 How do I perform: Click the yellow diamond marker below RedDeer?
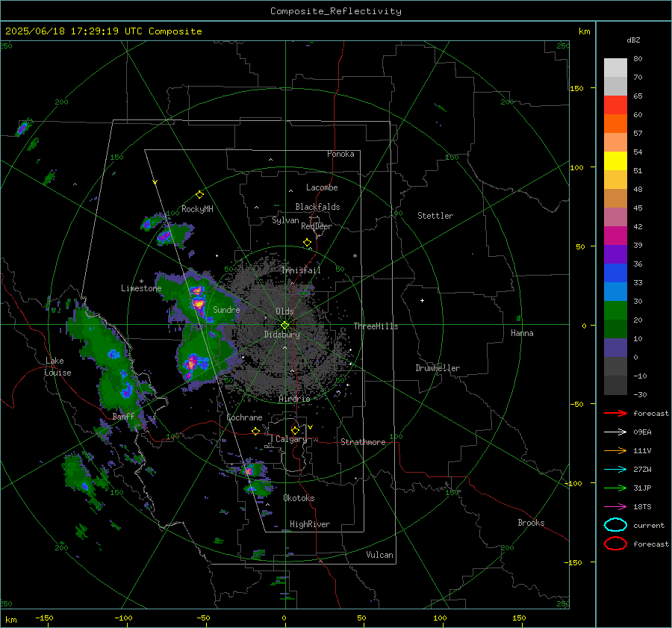307,243
